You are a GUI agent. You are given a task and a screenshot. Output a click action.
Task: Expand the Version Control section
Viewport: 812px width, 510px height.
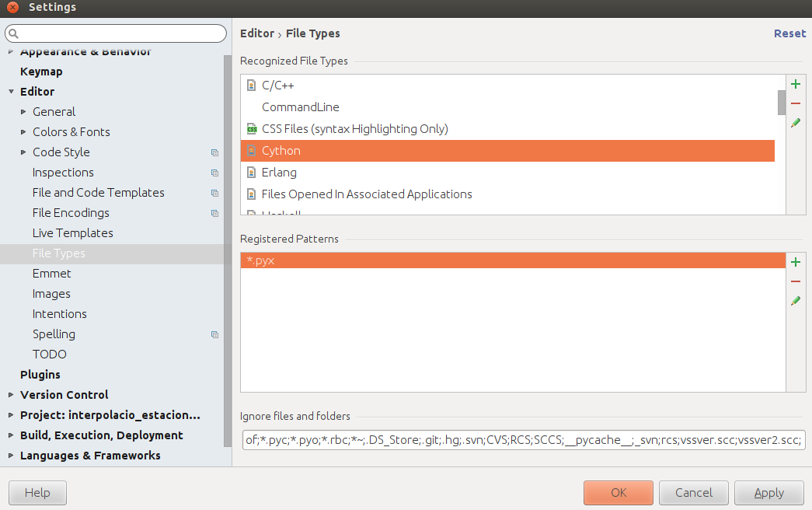pyautogui.click(x=11, y=394)
